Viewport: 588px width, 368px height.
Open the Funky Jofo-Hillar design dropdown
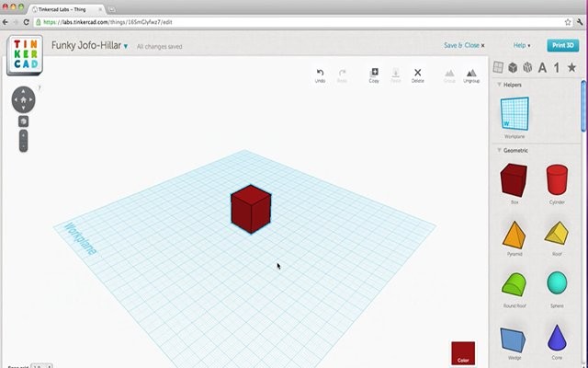tap(126, 45)
